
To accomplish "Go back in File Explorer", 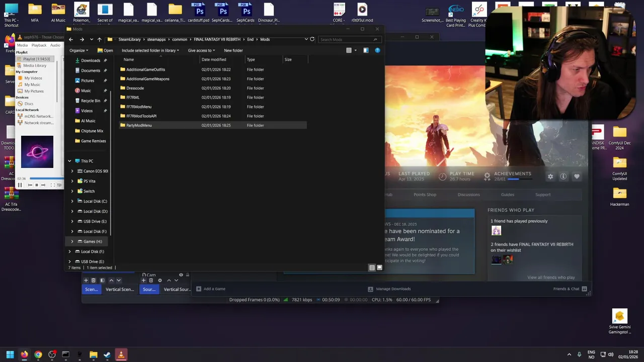I will click(x=71, y=39).
